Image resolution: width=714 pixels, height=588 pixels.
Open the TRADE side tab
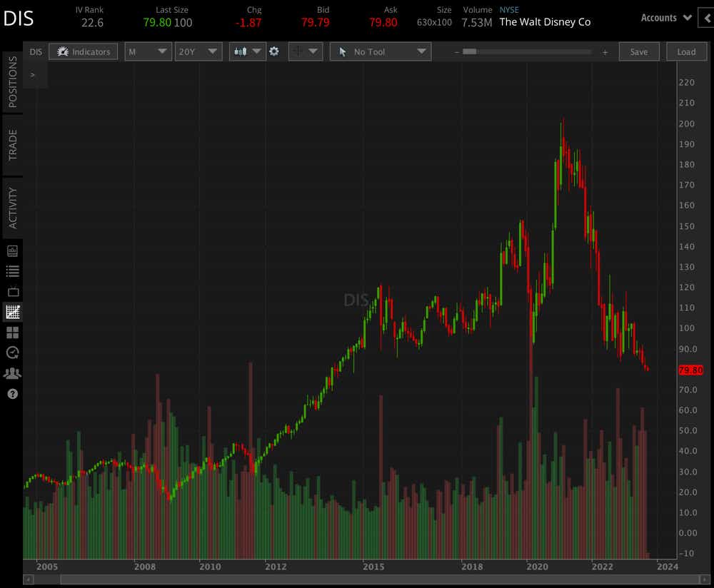[x=12, y=145]
